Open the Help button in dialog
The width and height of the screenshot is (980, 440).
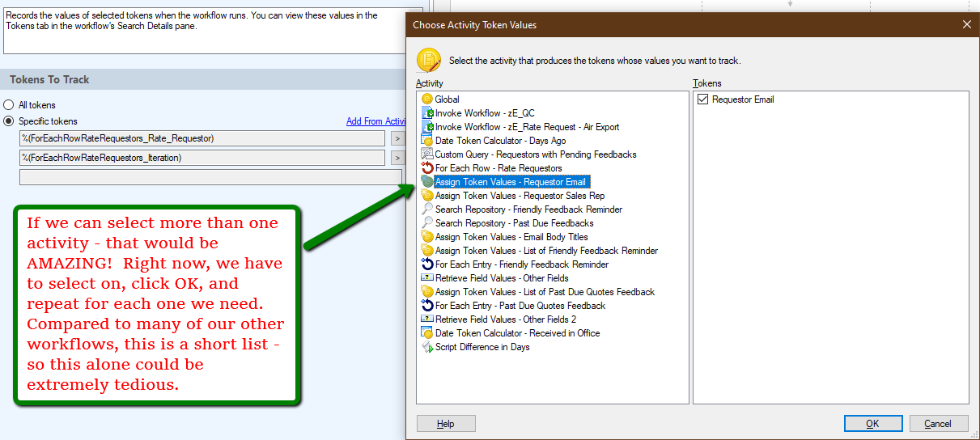pyautogui.click(x=445, y=424)
